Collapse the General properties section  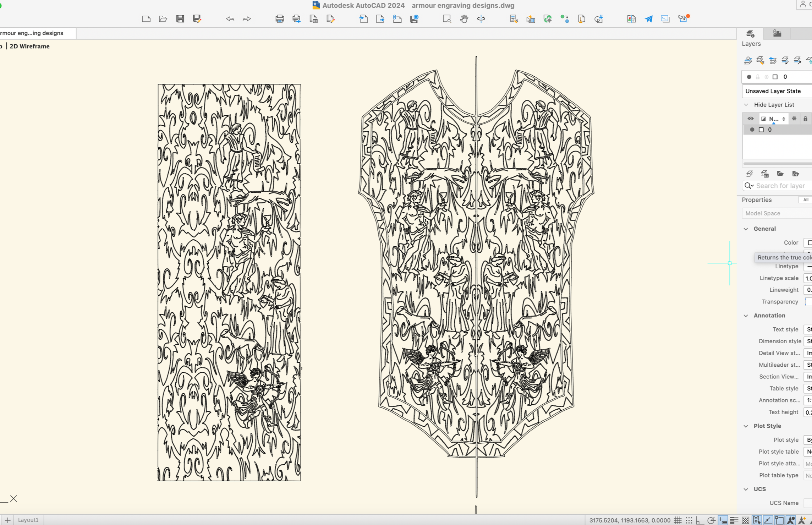tap(746, 229)
